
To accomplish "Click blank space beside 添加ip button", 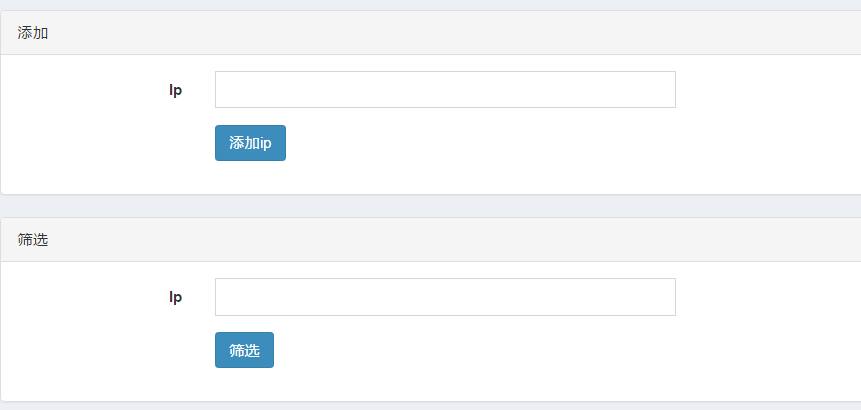I will (494, 143).
